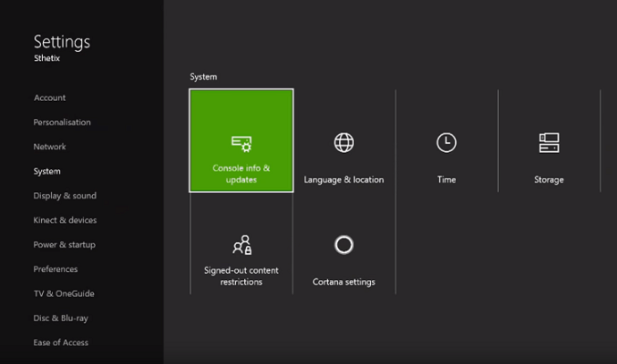This screenshot has height=364, width=617.
Task: Click the Time tile label
Action: click(x=446, y=180)
